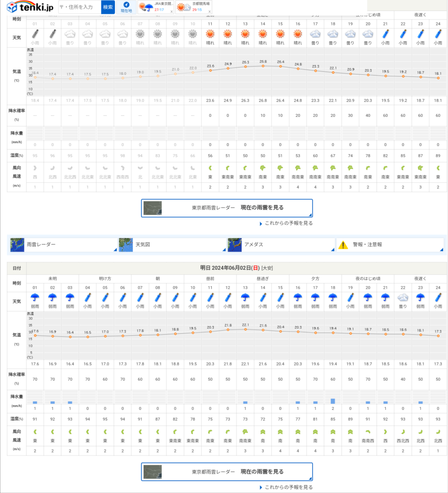Click the tenki.jp logo
This screenshot has height=493, width=448.
[30, 7]
